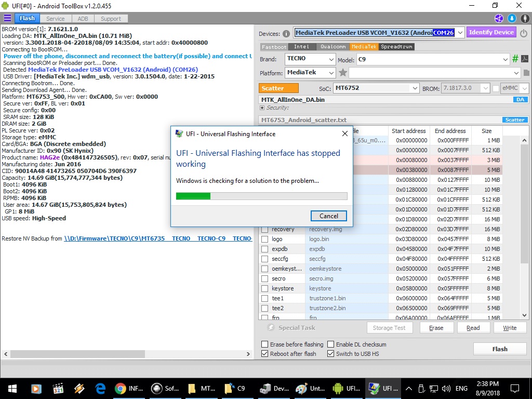Open the NV Backup firmware path link
This screenshot has height=399, width=532.
coord(158,238)
